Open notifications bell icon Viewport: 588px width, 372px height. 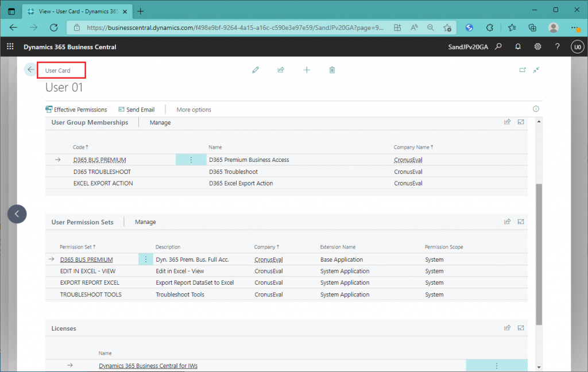click(518, 46)
